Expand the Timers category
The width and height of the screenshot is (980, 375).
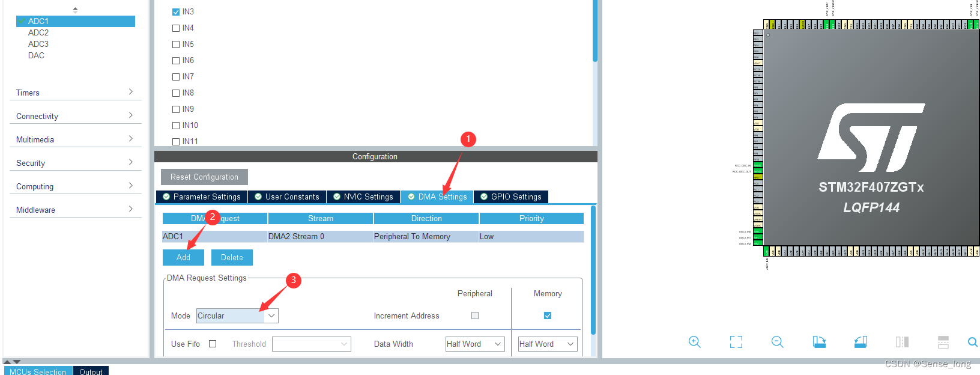(76, 93)
